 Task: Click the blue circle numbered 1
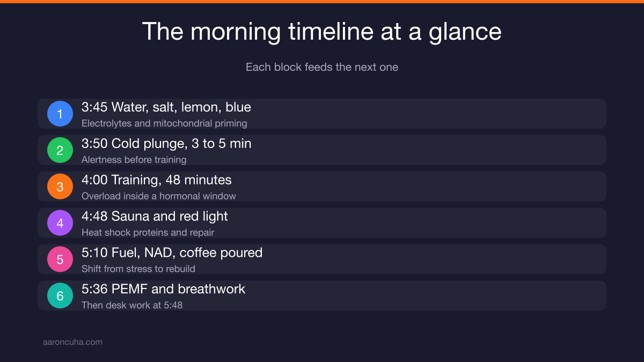point(60,114)
